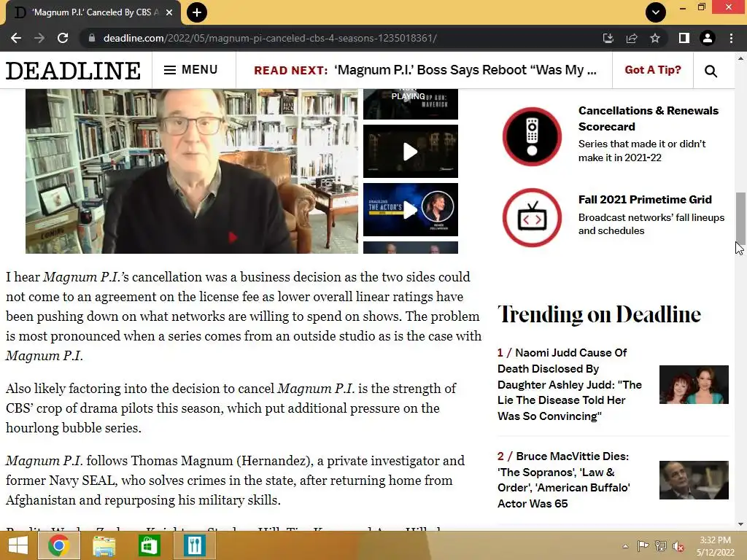This screenshot has height=560, width=747.
Task: Click the browser forward arrow
Action: 39,38
